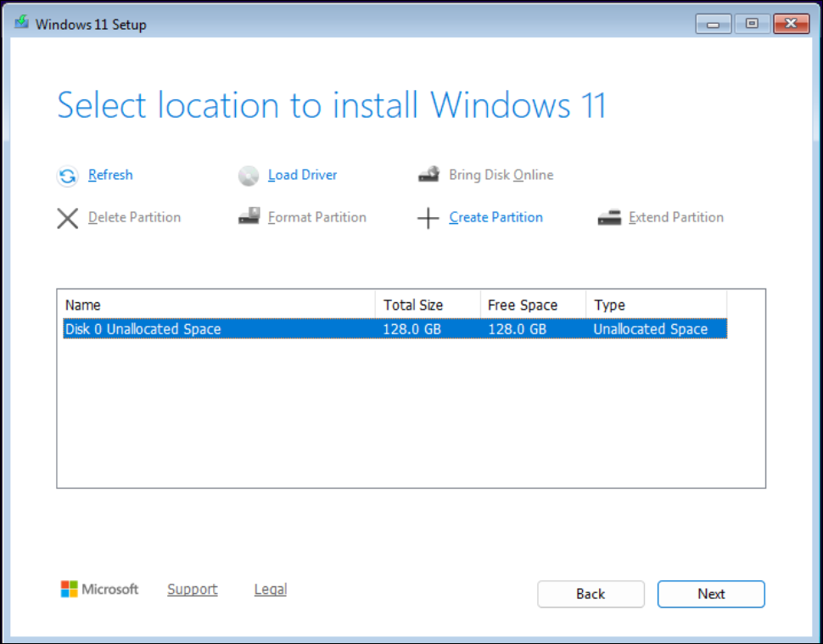
Task: Open the Legal link
Action: pyautogui.click(x=271, y=590)
